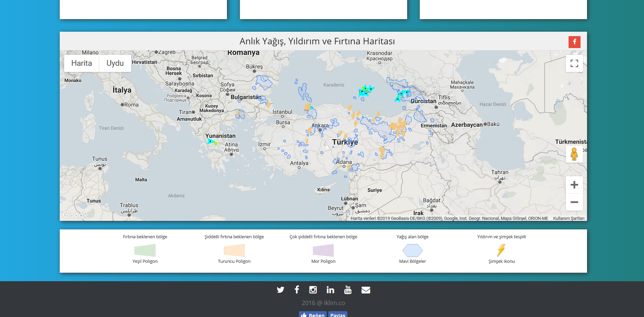644x317 pixels.
Task: Click the map title 'Anlık Yağış, Yıldırım ve Fırtına Haritası'
Action: click(x=317, y=41)
